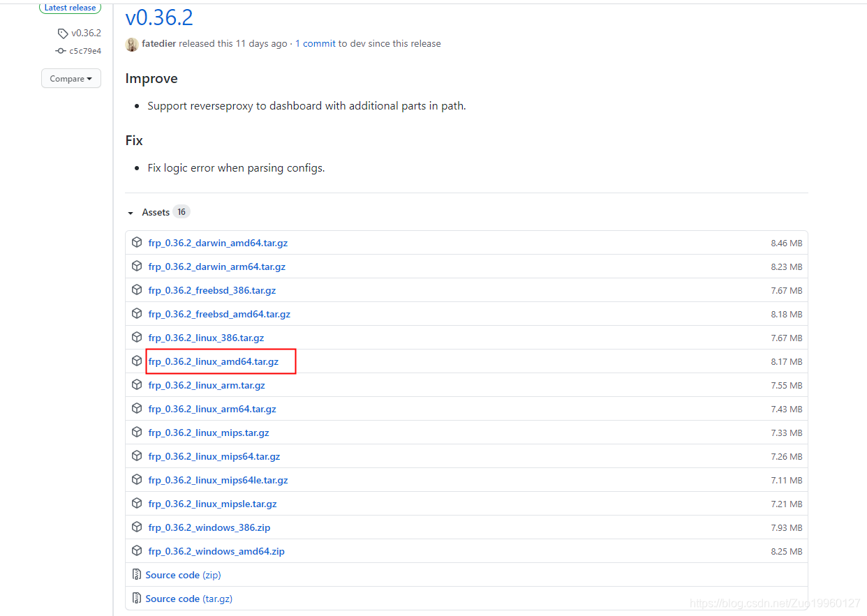
Task: Collapse the Assets section triangle
Action: pyautogui.click(x=131, y=213)
